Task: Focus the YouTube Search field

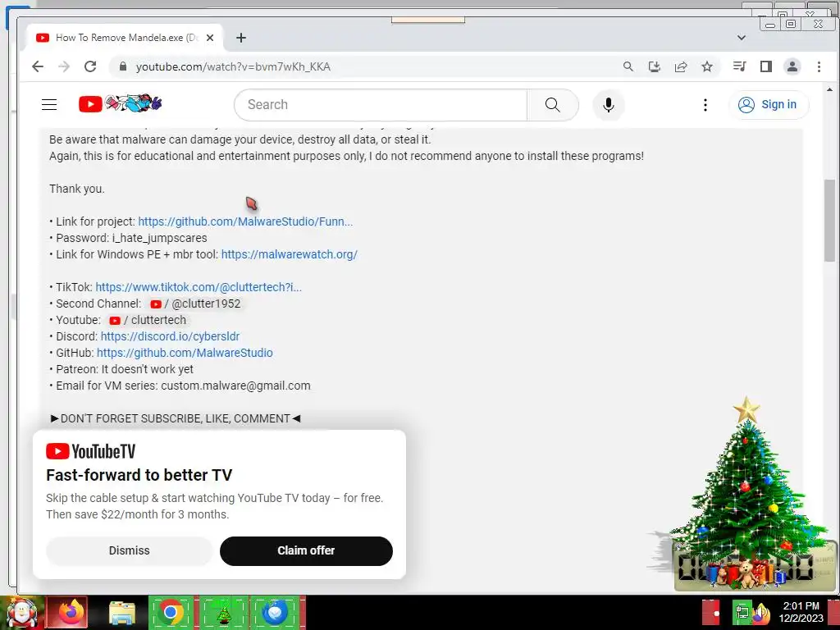Action: (x=381, y=104)
